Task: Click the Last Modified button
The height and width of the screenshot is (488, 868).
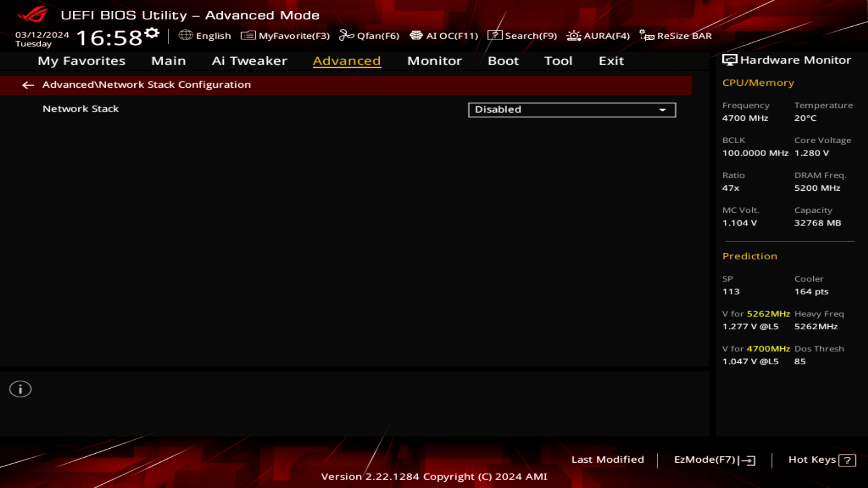Action: click(x=608, y=460)
